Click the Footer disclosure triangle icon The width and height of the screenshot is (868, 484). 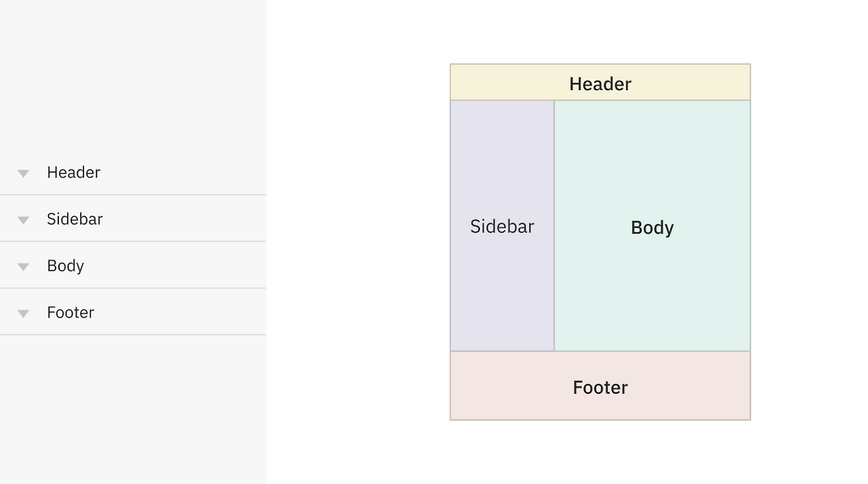pyautogui.click(x=23, y=314)
